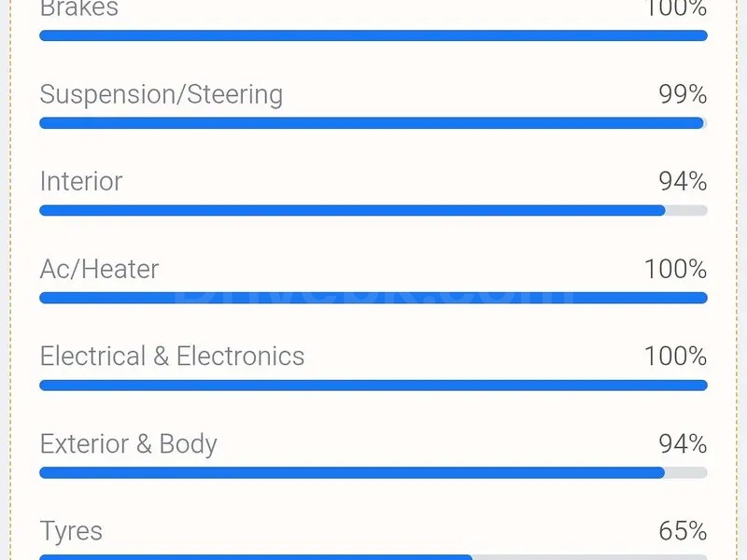Image resolution: width=747 pixels, height=560 pixels.
Task: Click the Ac/Heater 100% value
Action: (675, 269)
